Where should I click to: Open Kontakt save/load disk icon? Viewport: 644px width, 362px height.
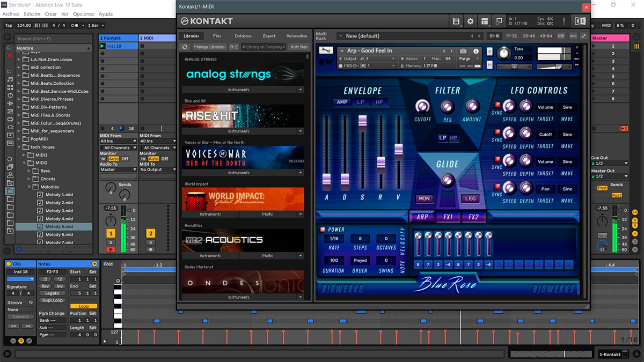click(x=456, y=21)
